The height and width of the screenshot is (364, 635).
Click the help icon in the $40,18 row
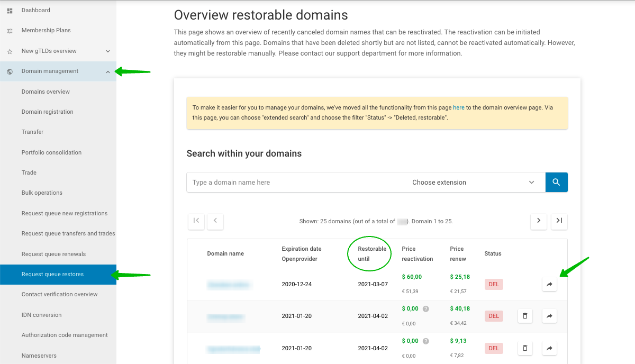click(425, 309)
